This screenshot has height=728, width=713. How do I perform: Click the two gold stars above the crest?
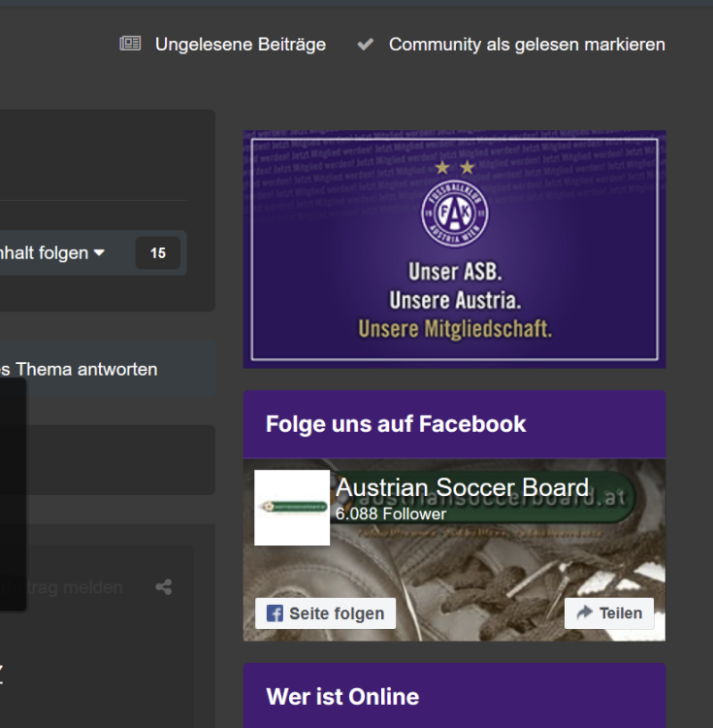coord(454,168)
